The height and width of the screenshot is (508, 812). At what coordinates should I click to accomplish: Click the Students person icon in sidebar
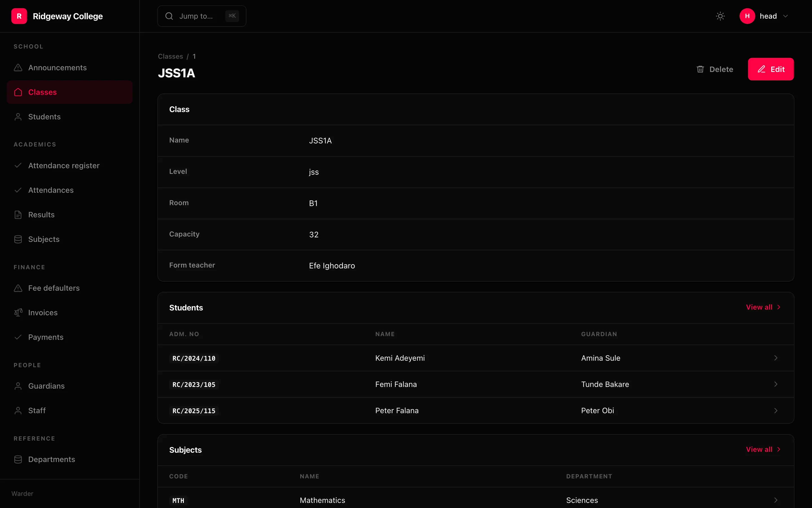point(18,117)
